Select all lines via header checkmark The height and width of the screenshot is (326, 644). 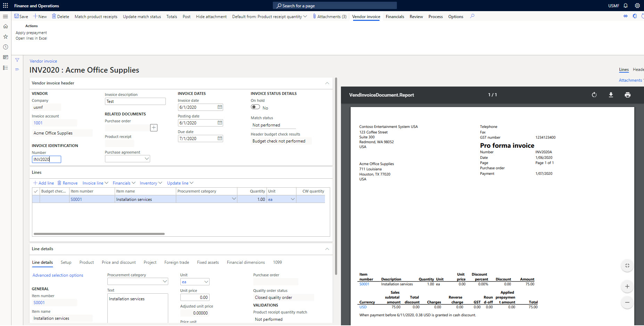pos(36,191)
